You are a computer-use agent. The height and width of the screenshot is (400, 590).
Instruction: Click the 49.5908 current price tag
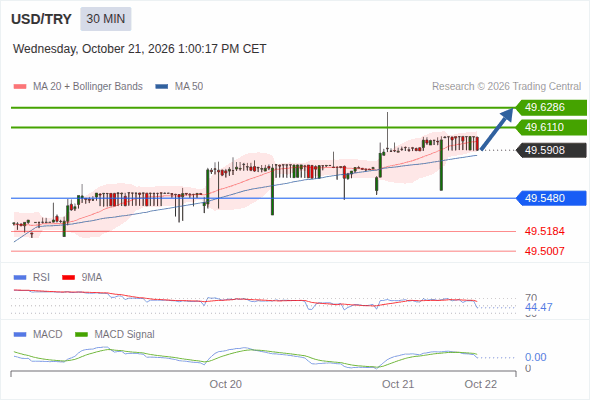[551, 150]
